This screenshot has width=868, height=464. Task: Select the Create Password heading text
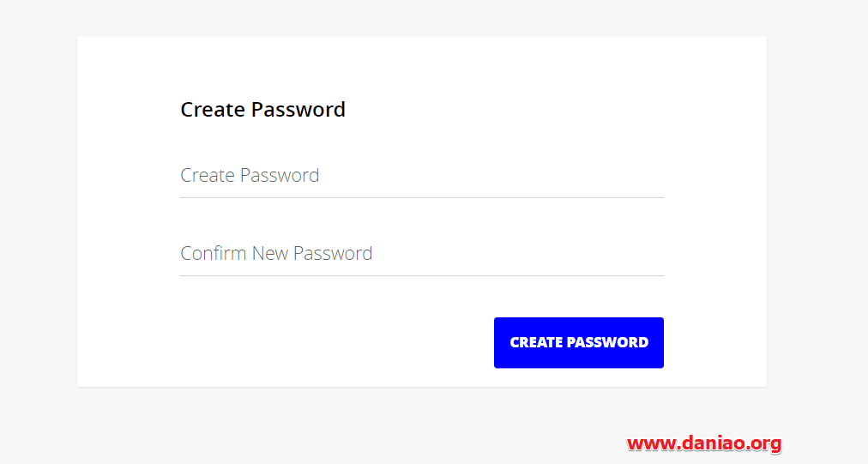tap(263, 110)
